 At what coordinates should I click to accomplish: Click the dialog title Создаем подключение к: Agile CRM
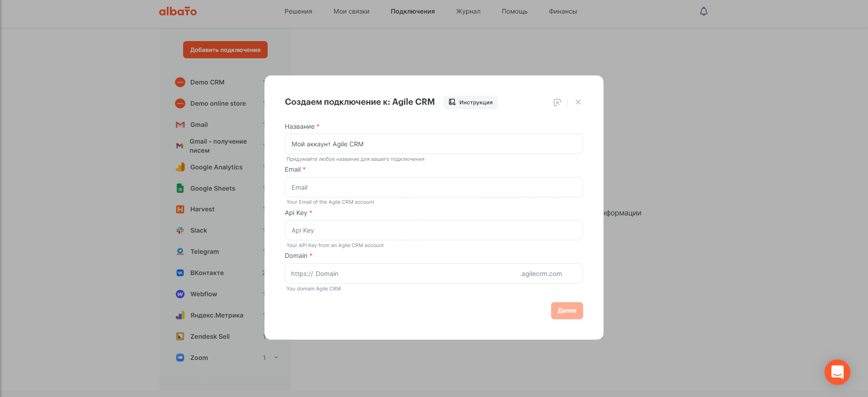(x=360, y=102)
